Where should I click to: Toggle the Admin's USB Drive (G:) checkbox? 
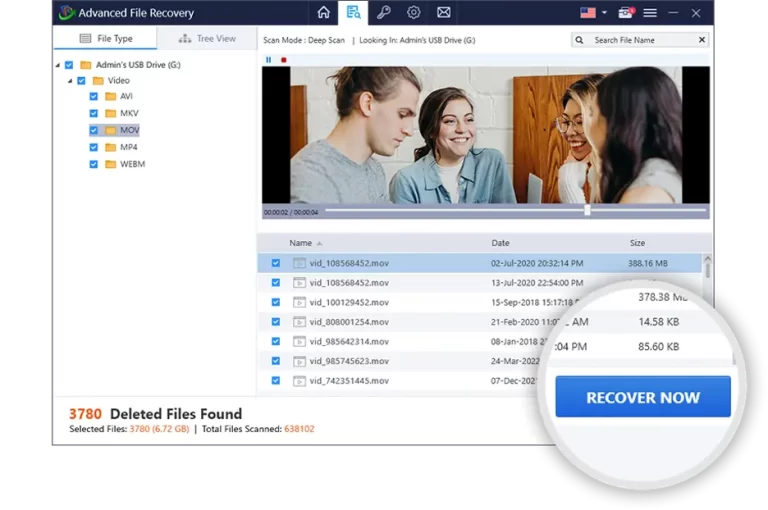pyautogui.click(x=69, y=65)
